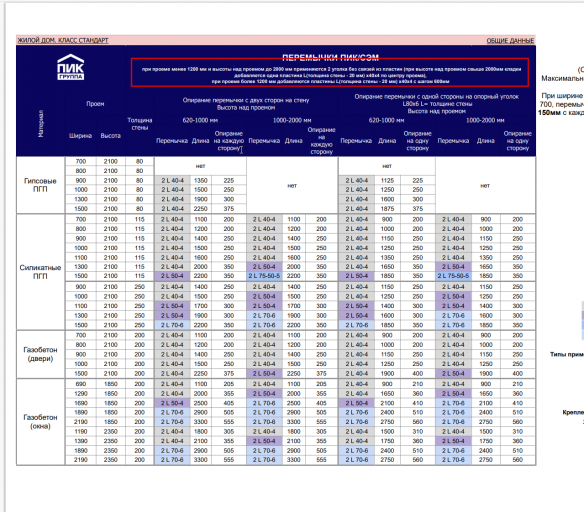
Task: Click the 'Проем' header cell
Action: click(95, 104)
